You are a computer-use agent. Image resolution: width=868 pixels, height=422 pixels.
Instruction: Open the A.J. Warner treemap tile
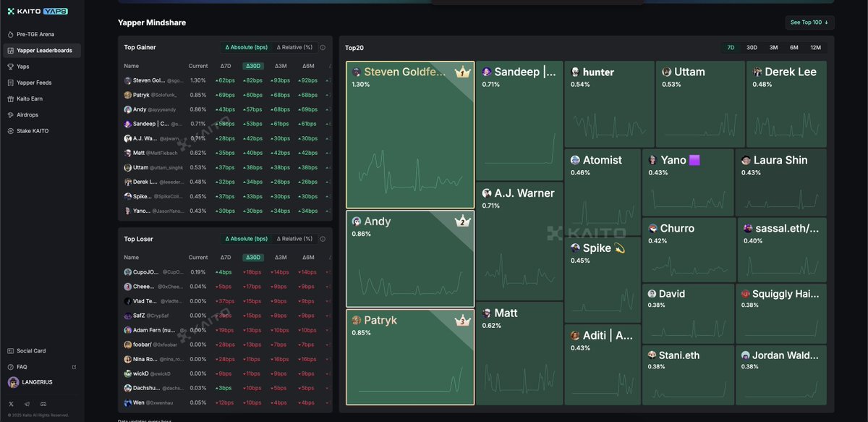(519, 241)
